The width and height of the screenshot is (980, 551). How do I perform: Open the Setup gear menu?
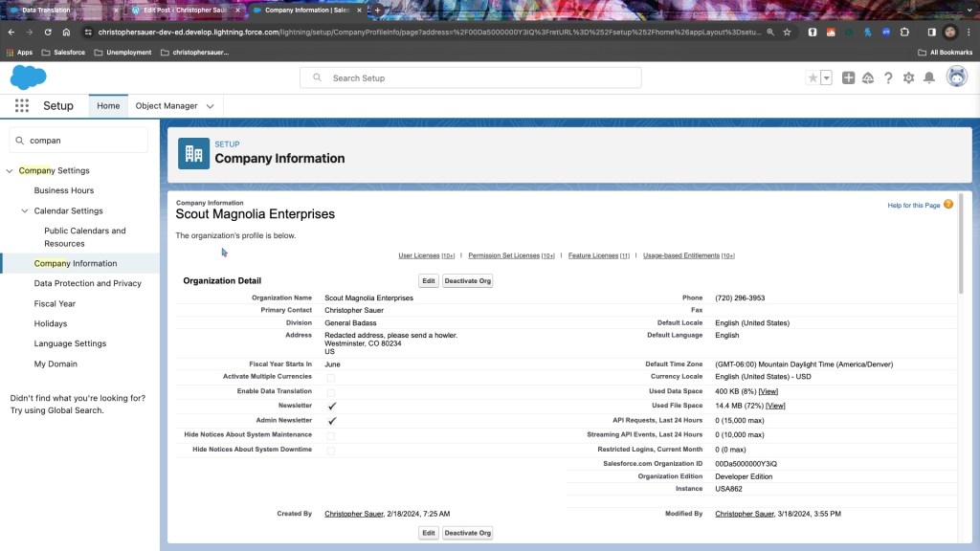(x=908, y=78)
